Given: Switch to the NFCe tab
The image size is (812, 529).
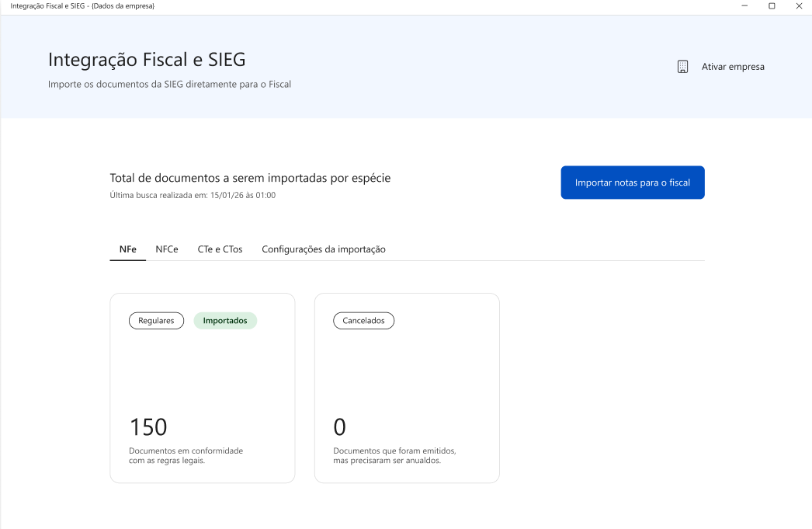Looking at the screenshot, I should pyautogui.click(x=167, y=249).
